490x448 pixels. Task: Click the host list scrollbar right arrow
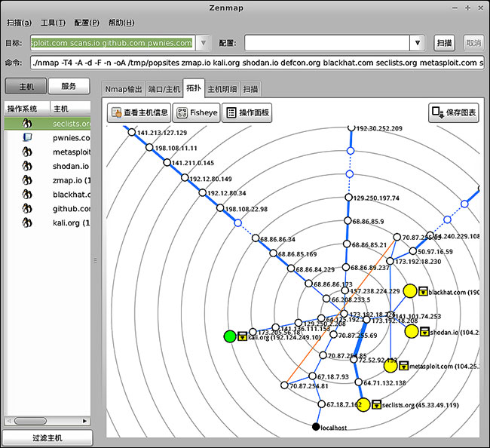click(84, 421)
